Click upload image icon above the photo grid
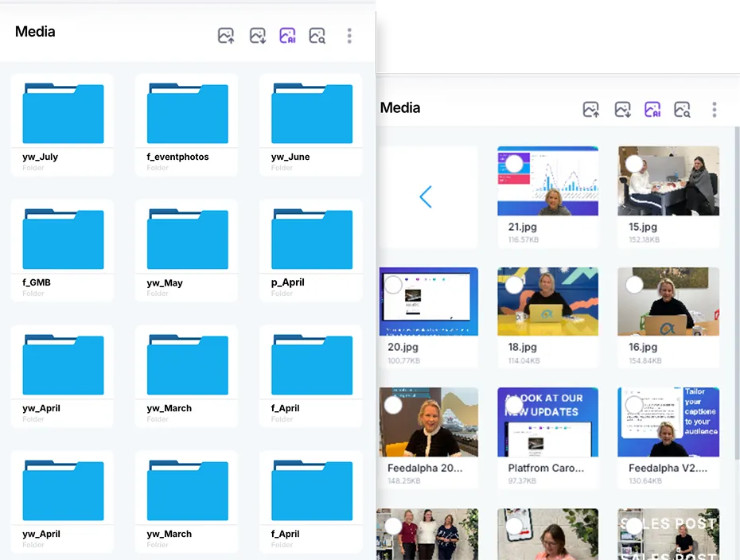The height and width of the screenshot is (560, 740). (x=590, y=110)
